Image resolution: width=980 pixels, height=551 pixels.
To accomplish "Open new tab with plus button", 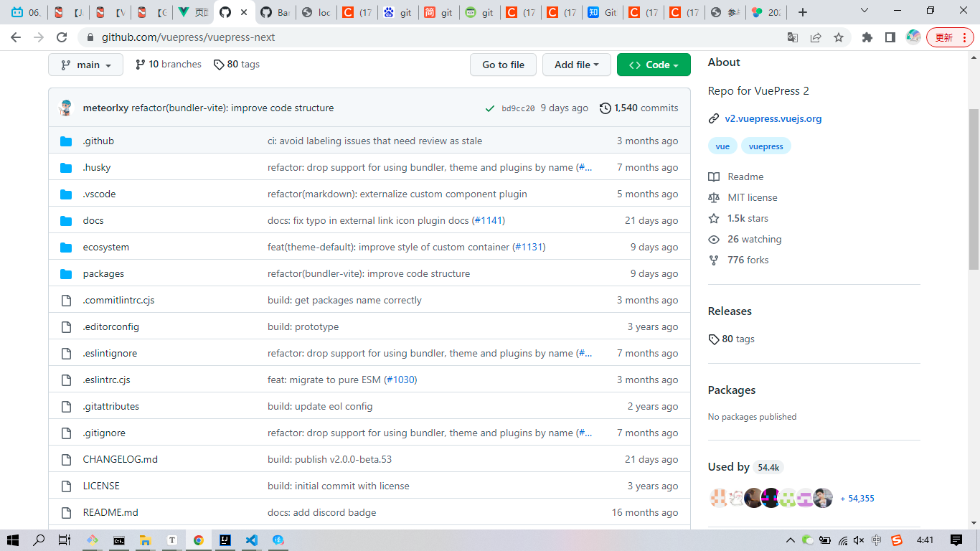I will pyautogui.click(x=802, y=12).
